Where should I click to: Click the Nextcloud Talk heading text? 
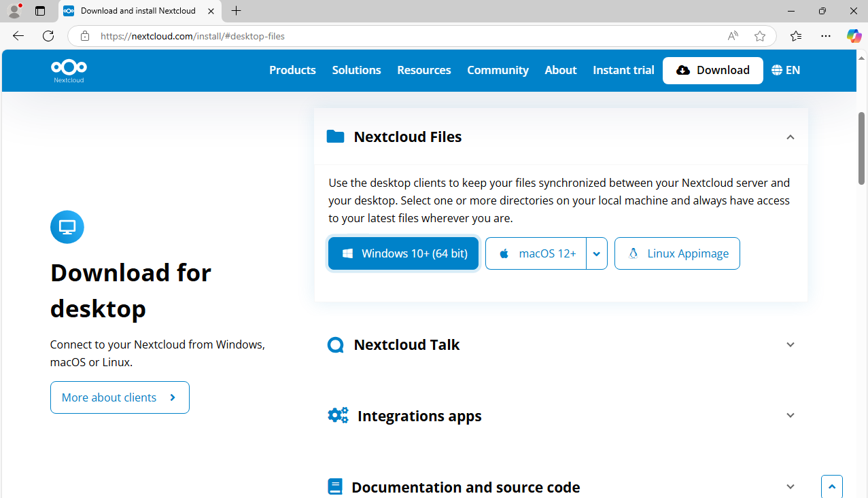coord(406,344)
